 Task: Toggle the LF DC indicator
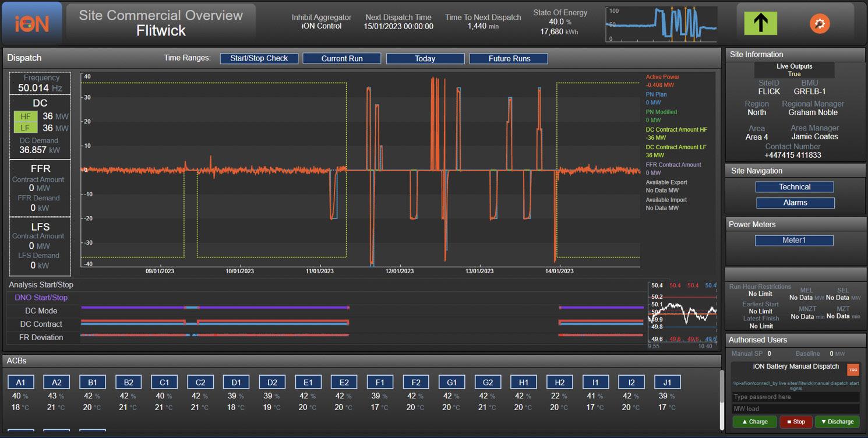pyautogui.click(x=26, y=128)
